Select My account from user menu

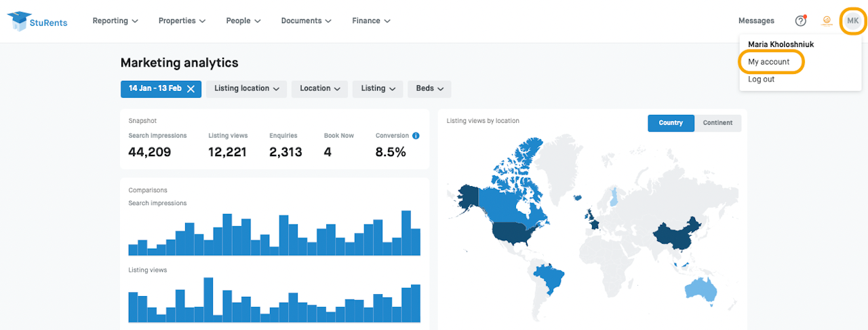pos(769,62)
